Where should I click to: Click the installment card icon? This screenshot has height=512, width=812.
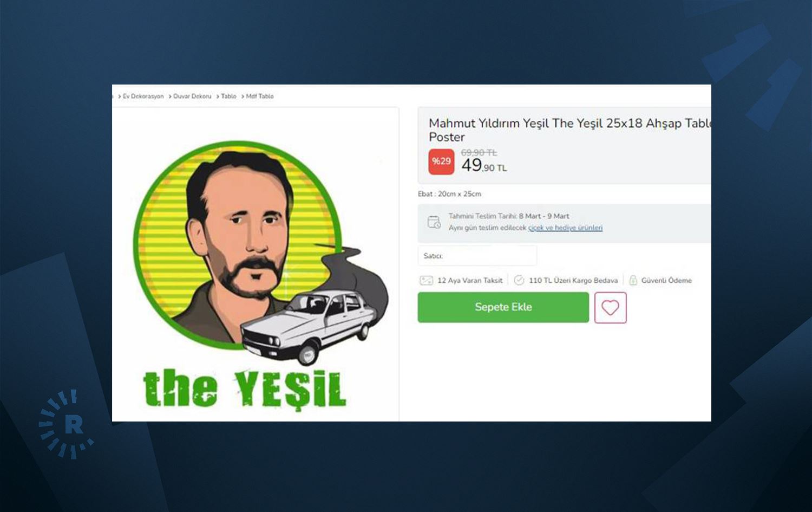pos(426,281)
